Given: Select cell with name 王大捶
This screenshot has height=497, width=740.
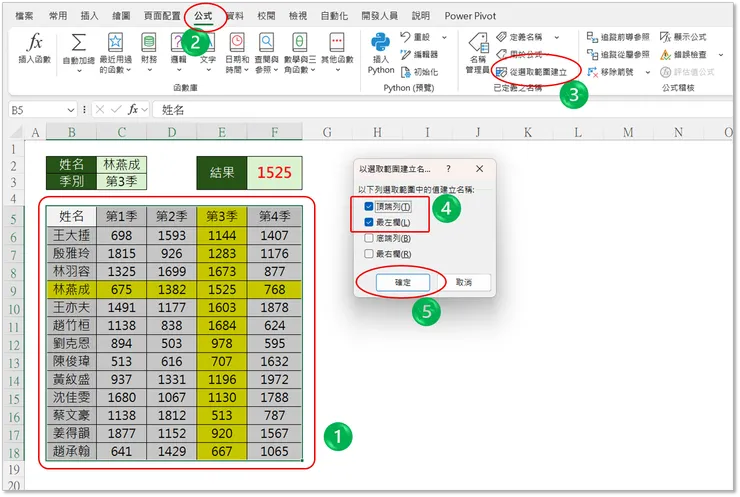Looking at the screenshot, I should 71,235.
